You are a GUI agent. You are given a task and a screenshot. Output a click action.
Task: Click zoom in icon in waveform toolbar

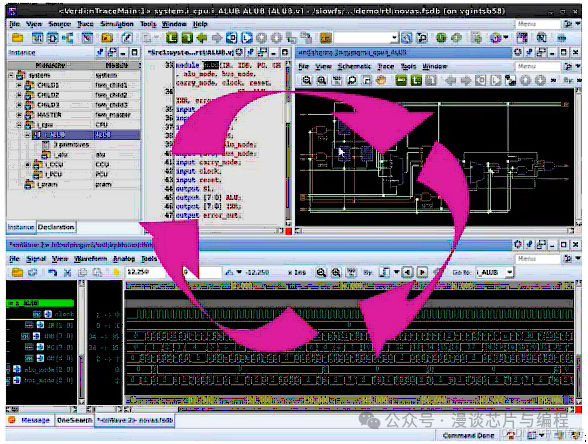tap(336, 273)
